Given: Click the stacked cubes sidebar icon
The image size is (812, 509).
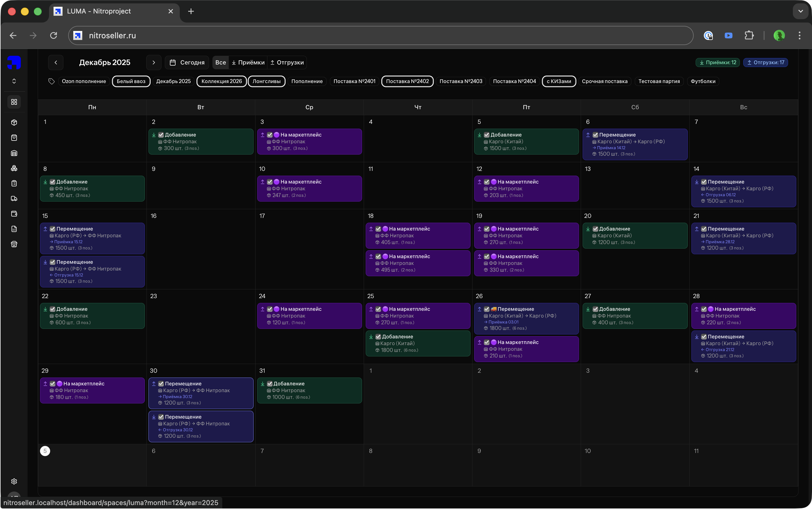Looking at the screenshot, I should 14,168.
